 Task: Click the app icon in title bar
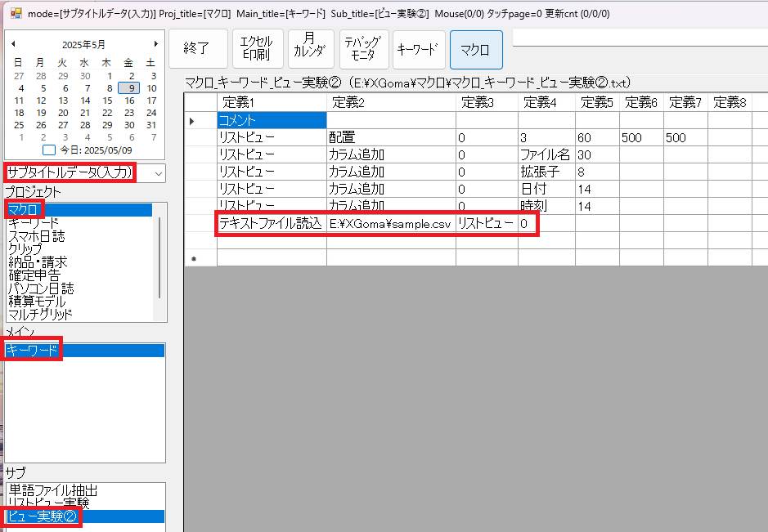tap(16, 14)
